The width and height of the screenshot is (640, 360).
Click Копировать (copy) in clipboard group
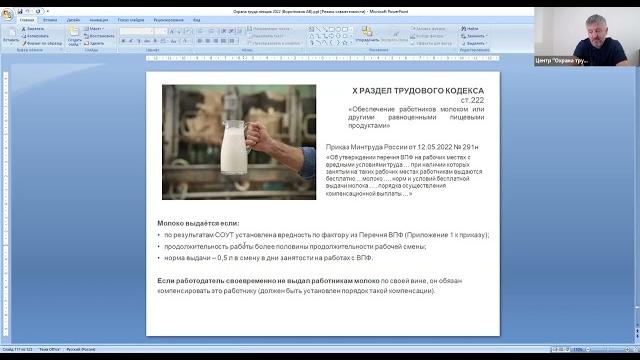[36, 36]
